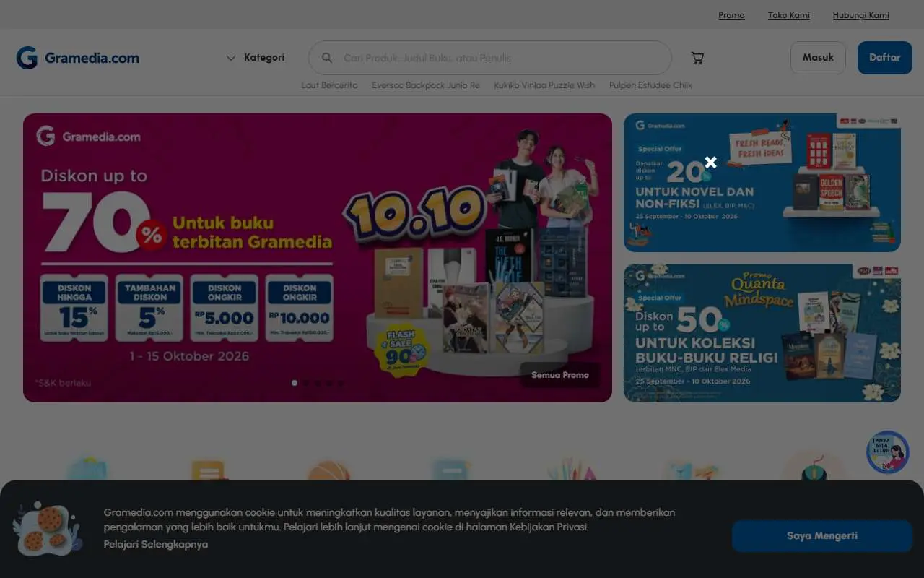Accept cookies with Saya Mengerti
Image resolution: width=924 pixels, height=578 pixels.
tap(822, 536)
